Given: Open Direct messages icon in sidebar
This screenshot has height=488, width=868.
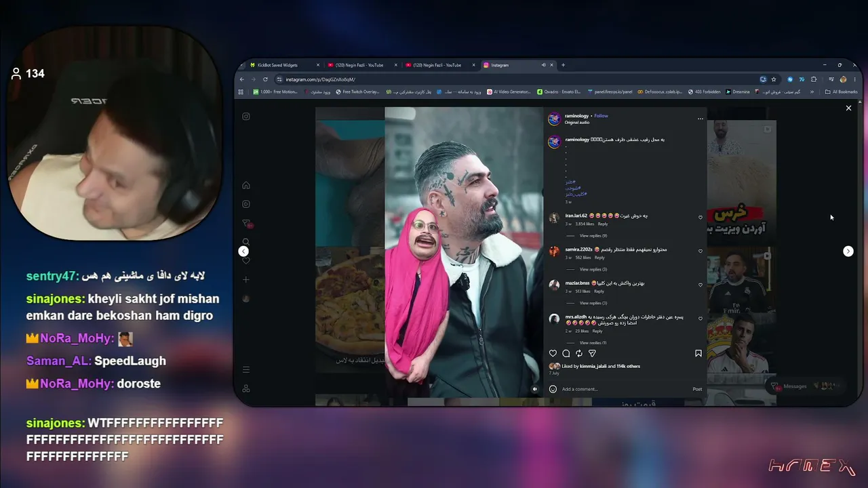Looking at the screenshot, I should [x=246, y=223].
